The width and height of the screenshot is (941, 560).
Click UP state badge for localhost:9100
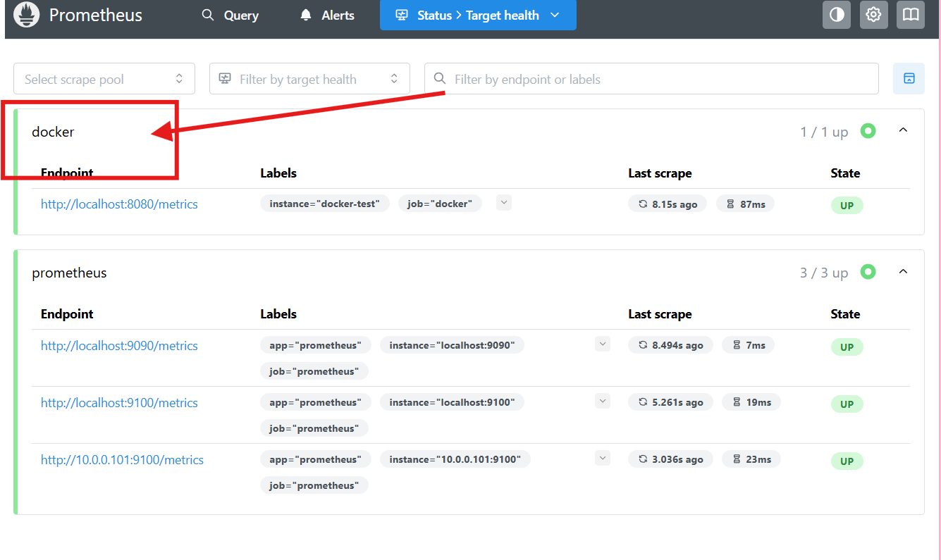(847, 404)
